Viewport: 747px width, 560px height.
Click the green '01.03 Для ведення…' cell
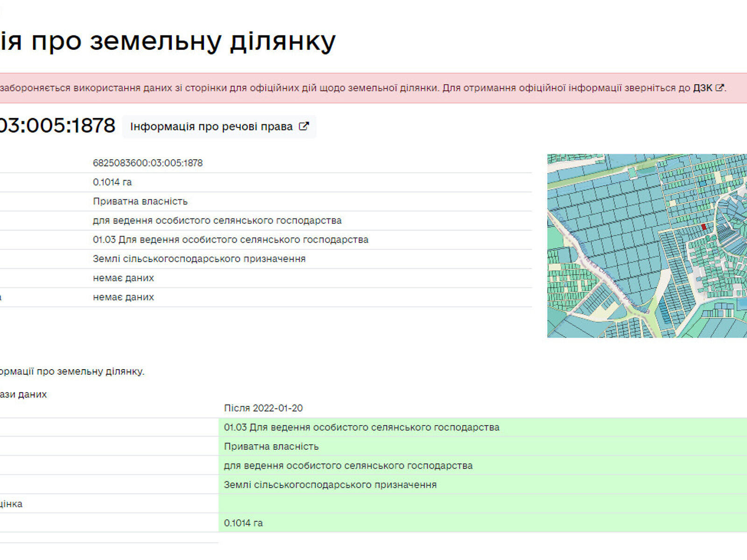click(483, 427)
